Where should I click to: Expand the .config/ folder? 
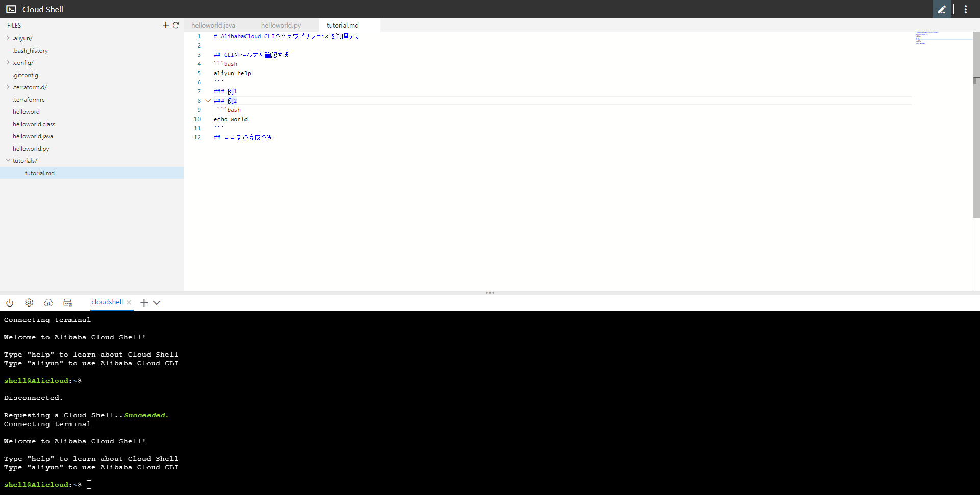8,62
